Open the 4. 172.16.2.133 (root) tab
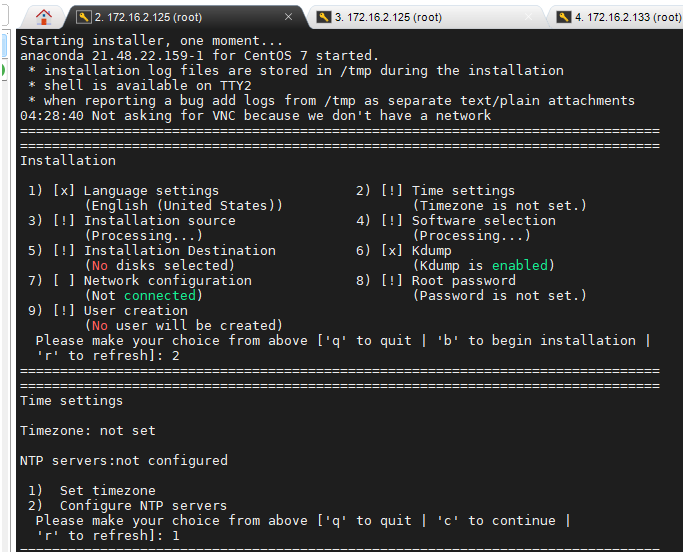Screen dimensions: 687x553 point(628,17)
